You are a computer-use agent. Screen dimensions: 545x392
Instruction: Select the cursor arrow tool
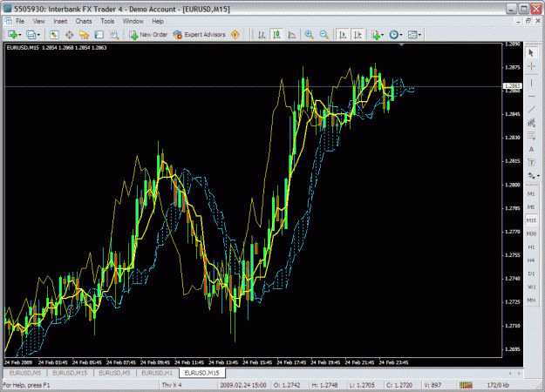click(531, 53)
